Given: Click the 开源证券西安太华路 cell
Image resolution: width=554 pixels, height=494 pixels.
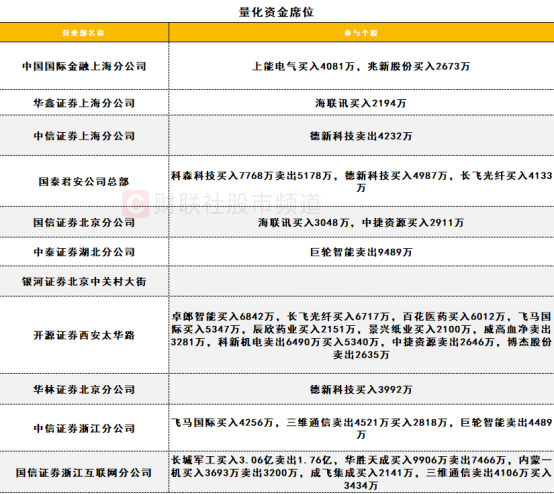Looking at the screenshot, I should tap(84, 335).
